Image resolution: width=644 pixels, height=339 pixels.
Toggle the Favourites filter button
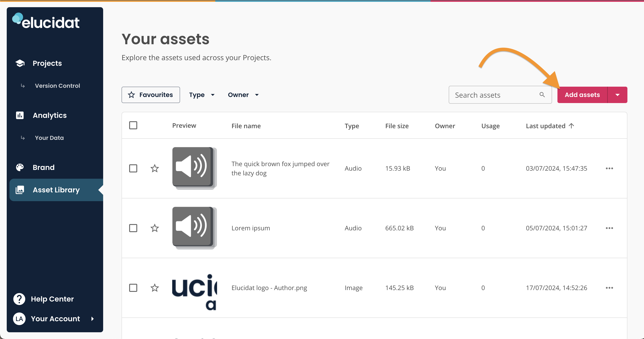pyautogui.click(x=151, y=95)
